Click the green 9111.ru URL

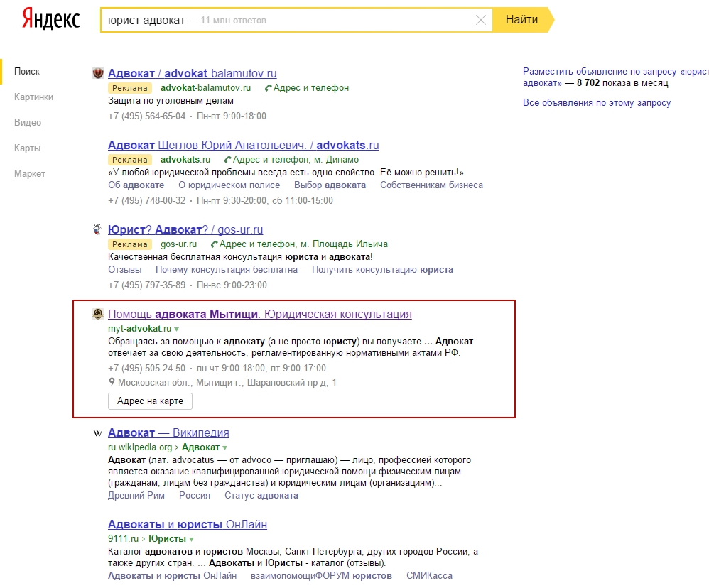pos(124,539)
